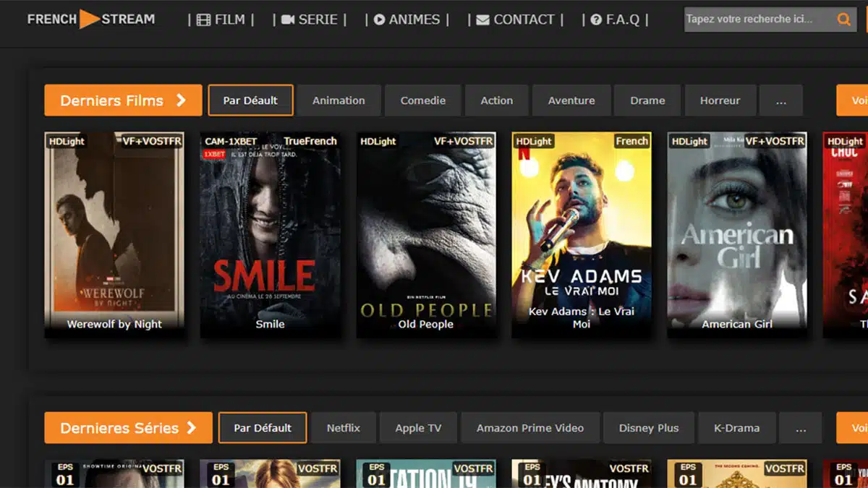Image resolution: width=868 pixels, height=488 pixels.
Task: Click the 'American Girl' title caption
Action: click(737, 324)
